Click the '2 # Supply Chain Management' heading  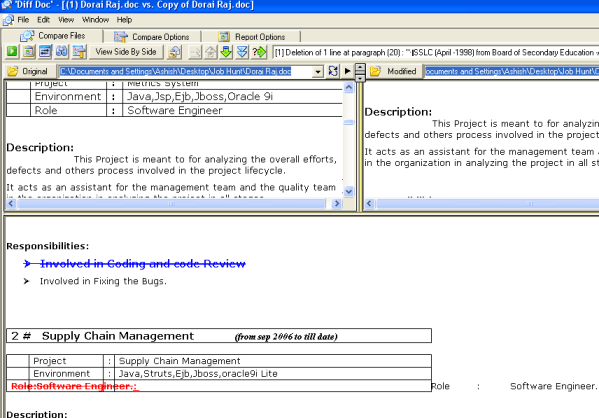pos(102,336)
